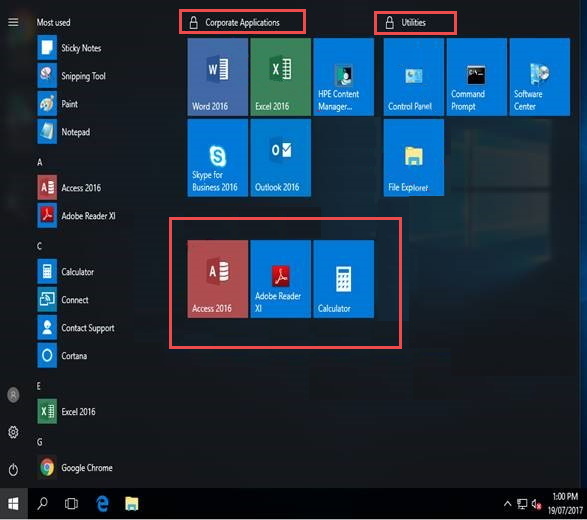587x520 pixels.
Task: Open the Control Panel tile
Action: [414, 77]
